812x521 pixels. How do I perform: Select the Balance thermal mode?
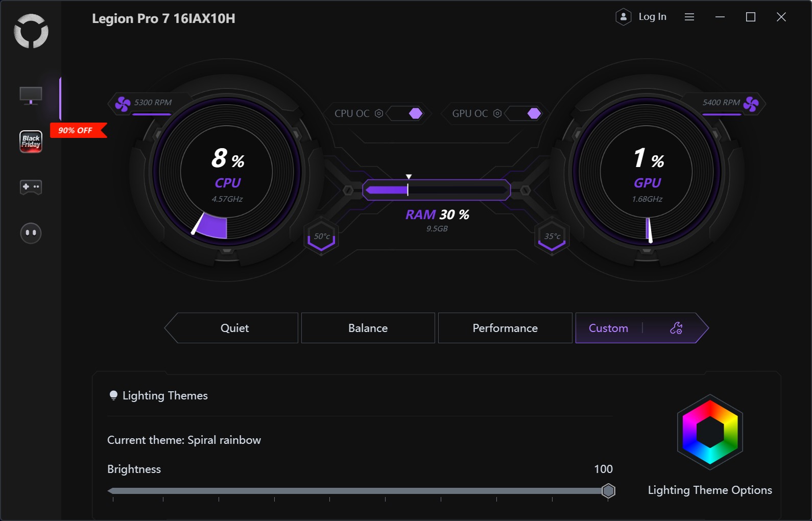368,328
